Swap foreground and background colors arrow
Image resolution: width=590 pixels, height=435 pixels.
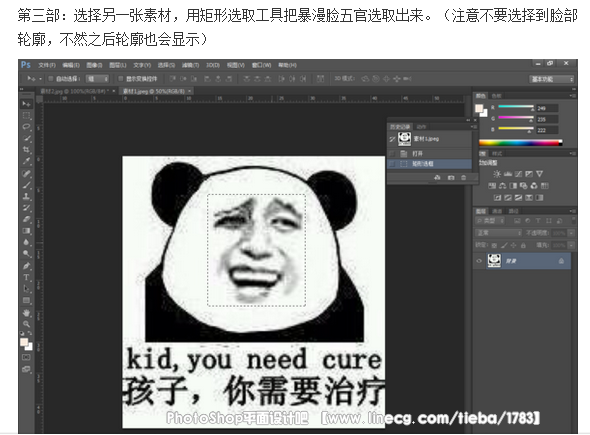click(x=30, y=333)
